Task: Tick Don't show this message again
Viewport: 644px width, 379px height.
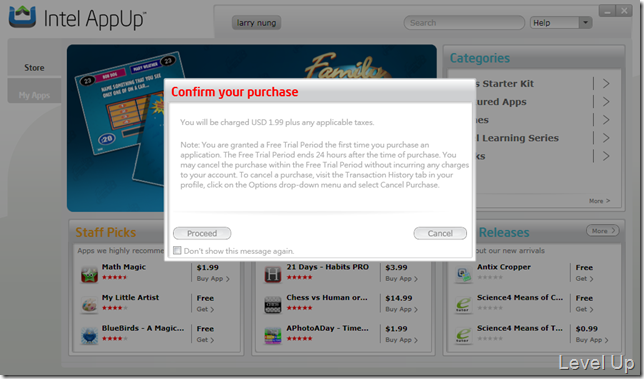Action: pyautogui.click(x=177, y=250)
